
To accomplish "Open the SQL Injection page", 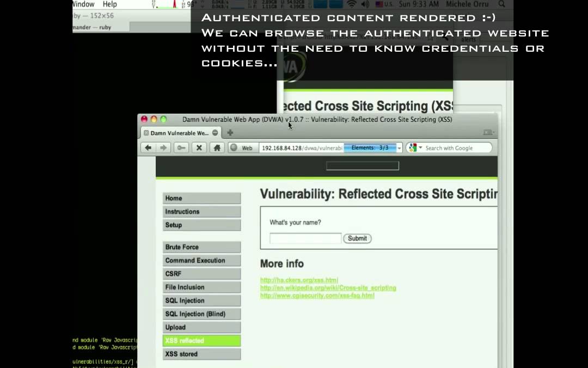I will click(202, 300).
